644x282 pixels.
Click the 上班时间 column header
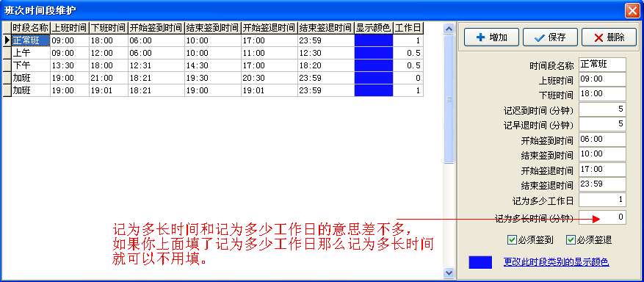pyautogui.click(x=70, y=29)
